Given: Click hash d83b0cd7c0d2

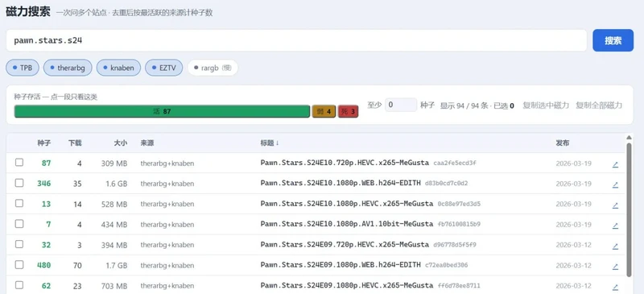Looking at the screenshot, I should point(447,184).
